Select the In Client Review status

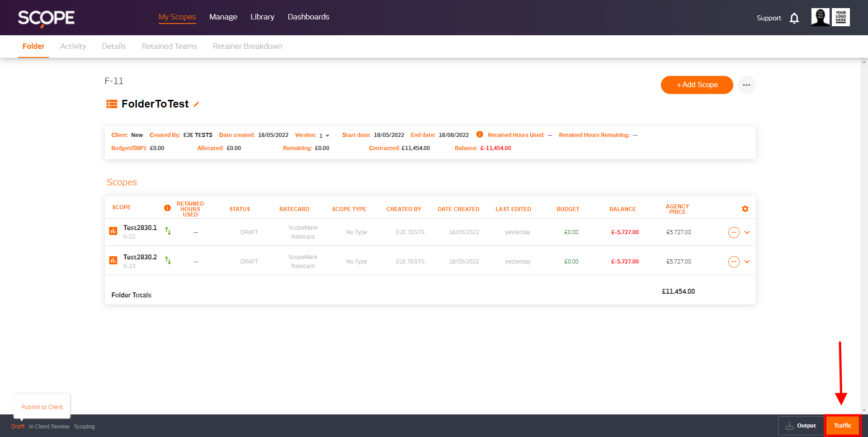click(x=49, y=427)
